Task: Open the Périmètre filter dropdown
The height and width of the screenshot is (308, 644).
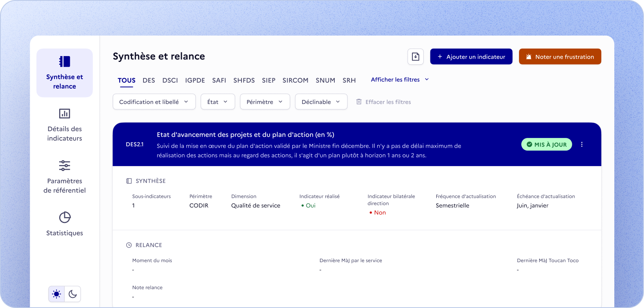Action: click(x=265, y=102)
